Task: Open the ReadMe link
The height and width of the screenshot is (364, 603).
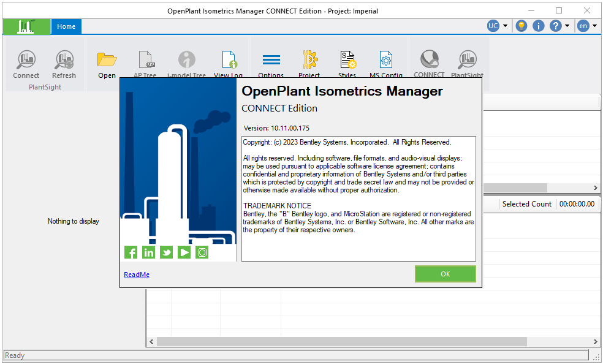Action: (137, 275)
